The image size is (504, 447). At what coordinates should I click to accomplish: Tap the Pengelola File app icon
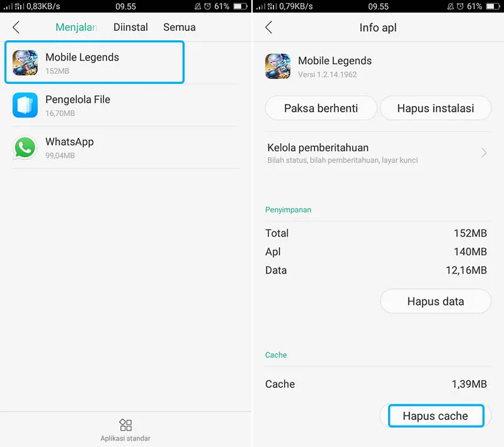(25, 105)
